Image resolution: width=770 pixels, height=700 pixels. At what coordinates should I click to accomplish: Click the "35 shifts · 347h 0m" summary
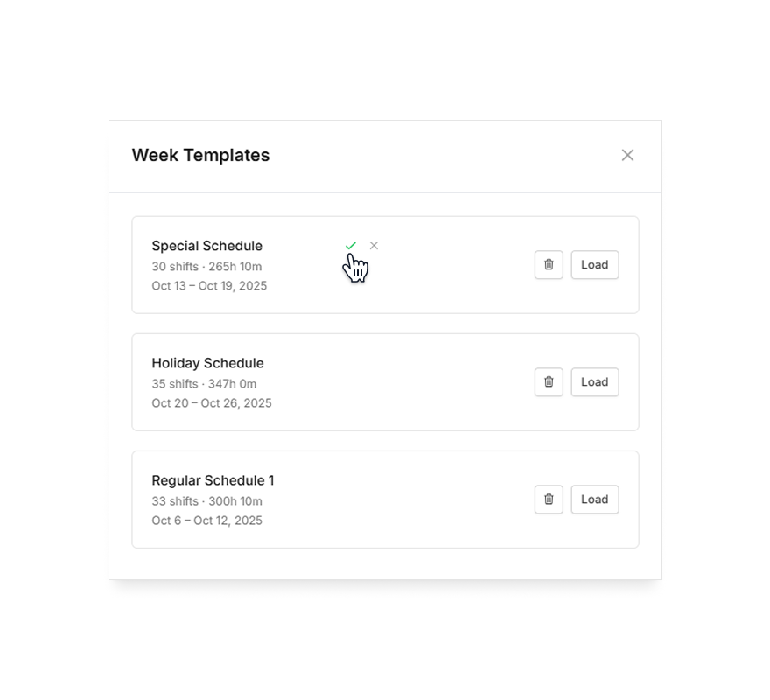point(204,384)
